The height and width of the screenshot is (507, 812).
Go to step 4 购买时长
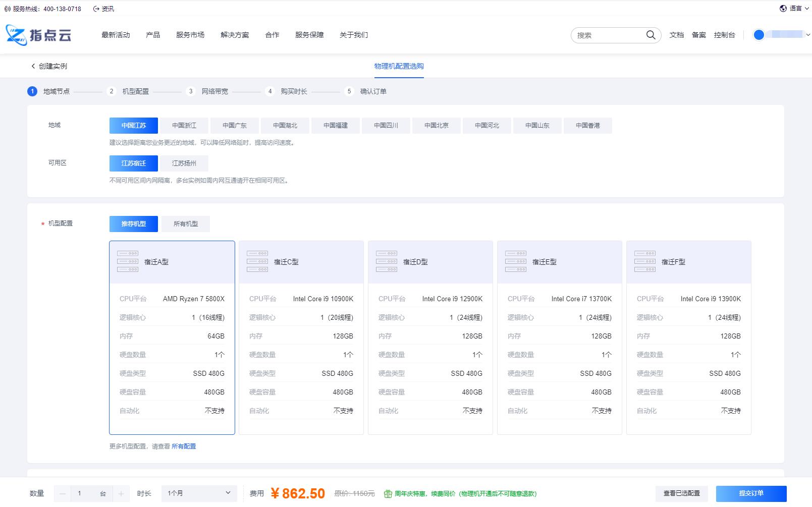point(288,91)
